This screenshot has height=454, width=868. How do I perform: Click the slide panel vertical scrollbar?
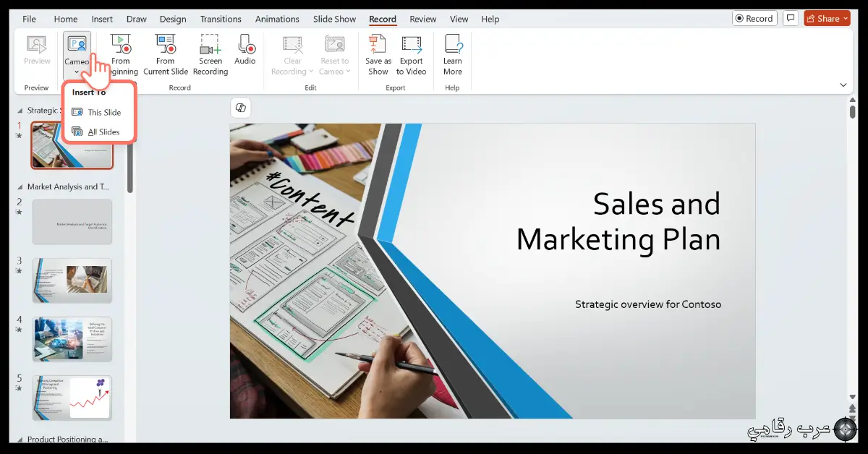130,166
